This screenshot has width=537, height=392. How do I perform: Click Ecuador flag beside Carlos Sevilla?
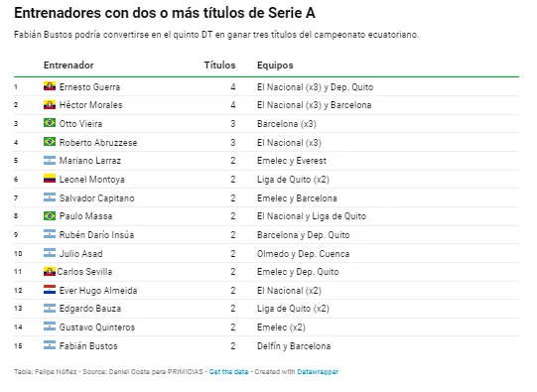click(50, 272)
